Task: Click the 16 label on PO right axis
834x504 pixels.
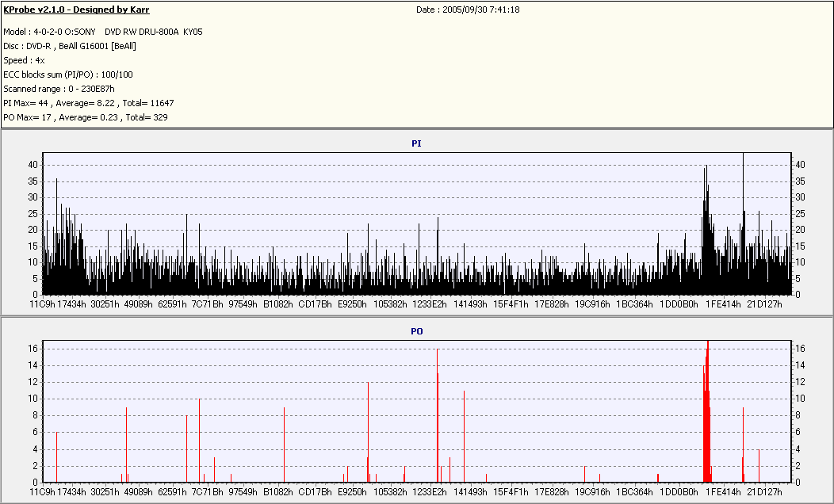Action: pyautogui.click(x=800, y=348)
